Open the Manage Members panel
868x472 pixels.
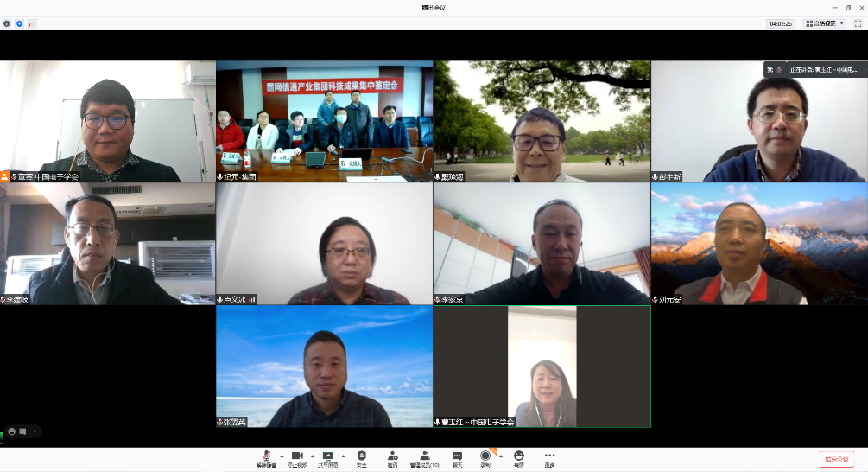(x=424, y=456)
